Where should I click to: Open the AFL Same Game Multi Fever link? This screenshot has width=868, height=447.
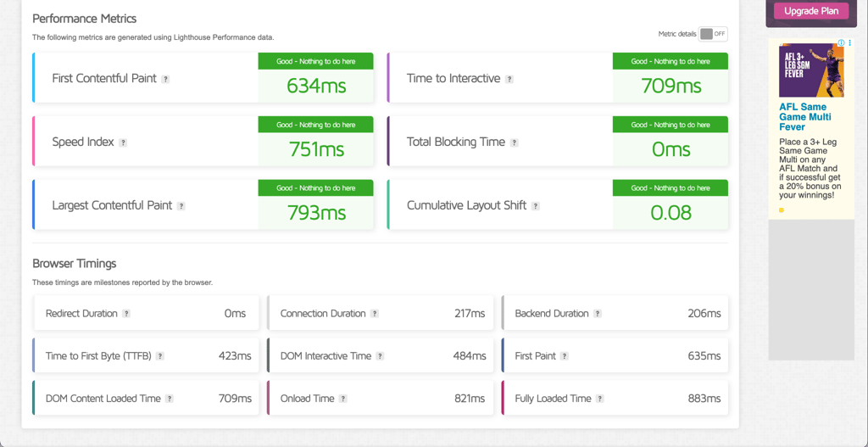[x=805, y=117]
